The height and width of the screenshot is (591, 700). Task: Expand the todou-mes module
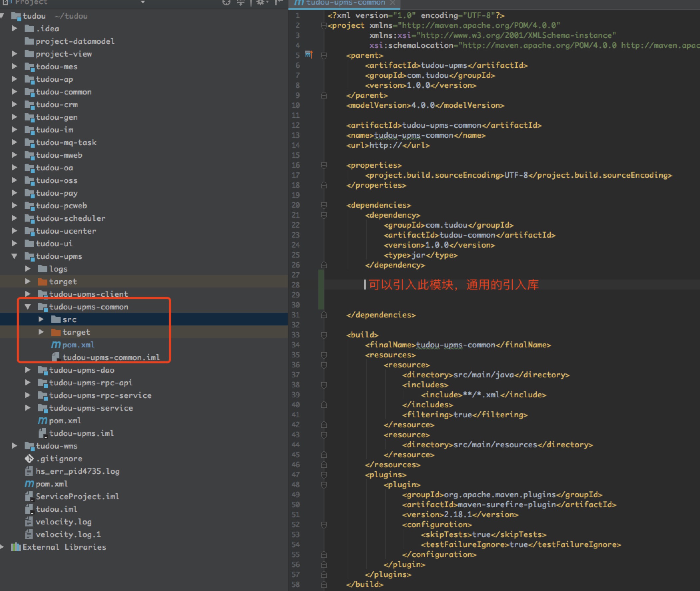14,66
